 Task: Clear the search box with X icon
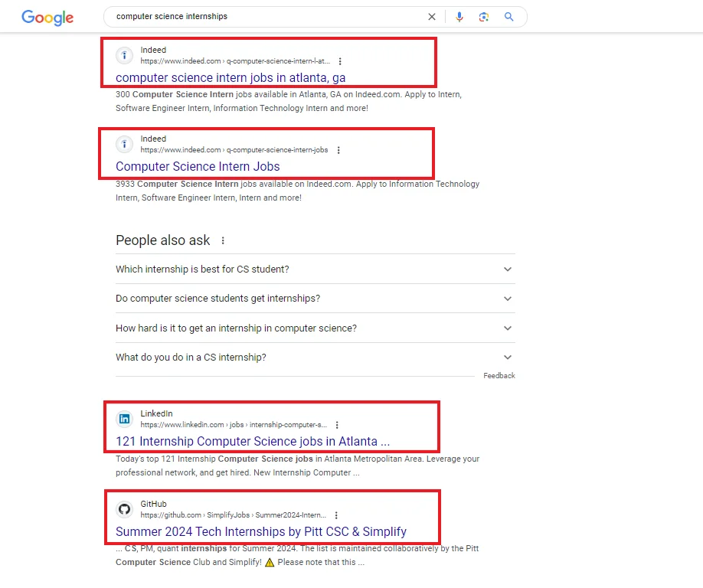tap(432, 17)
